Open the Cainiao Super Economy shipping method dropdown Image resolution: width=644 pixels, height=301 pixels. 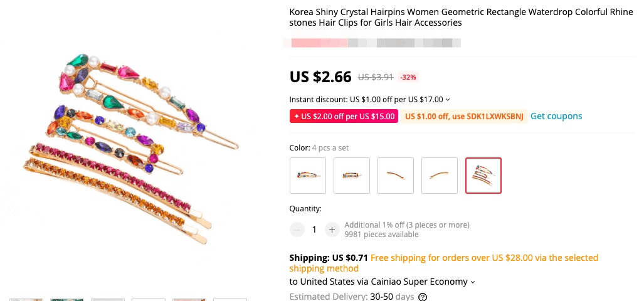click(472, 282)
